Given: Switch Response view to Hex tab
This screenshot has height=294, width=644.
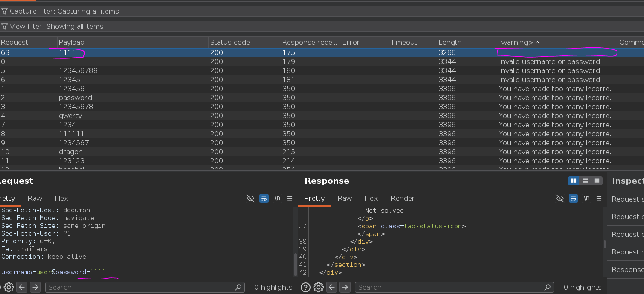Looking at the screenshot, I should (371, 198).
